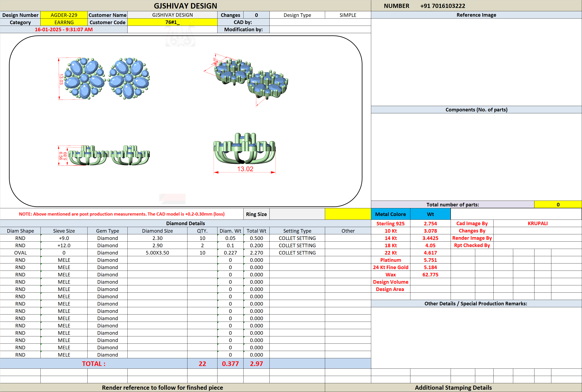This screenshot has height=392, width=582.
Task: Click the Cad Image By name KRUPALI
Action: [x=537, y=223]
